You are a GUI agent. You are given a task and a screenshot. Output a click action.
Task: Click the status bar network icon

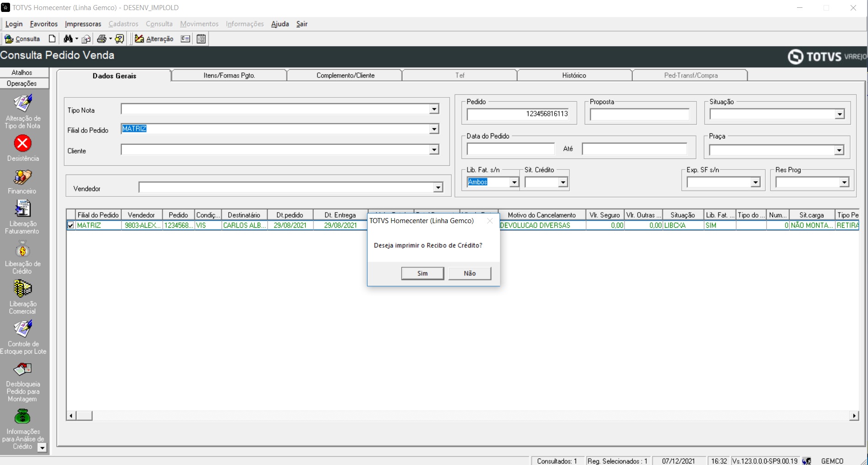point(807,461)
